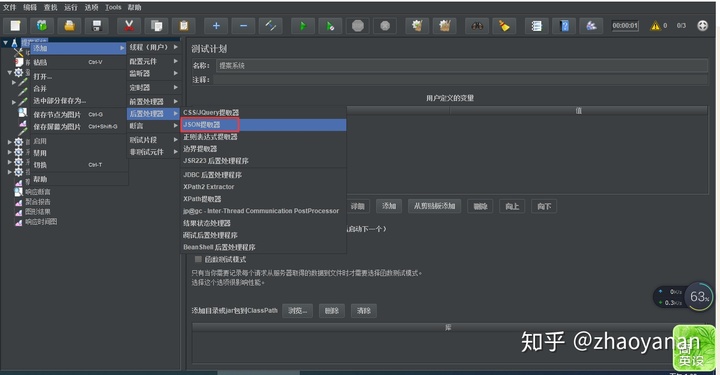Start the test with green play icon

[303, 26]
